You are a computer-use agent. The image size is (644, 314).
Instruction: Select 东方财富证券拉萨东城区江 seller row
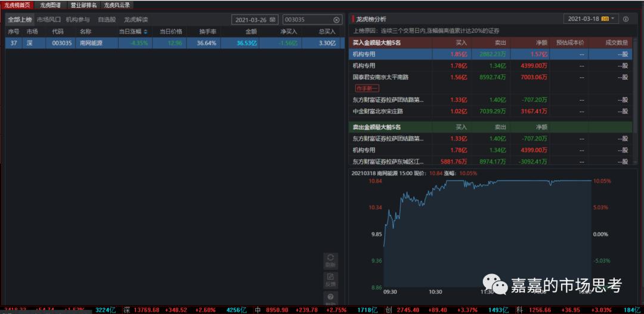pos(491,161)
